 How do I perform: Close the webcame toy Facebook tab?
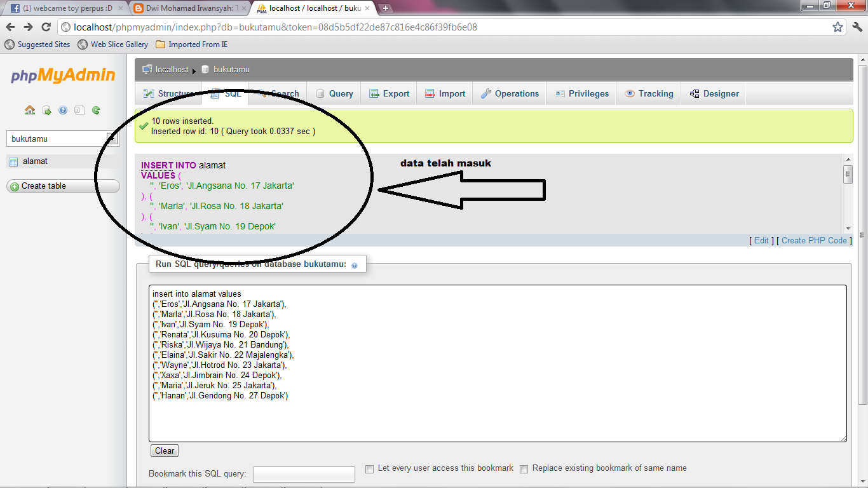(x=121, y=8)
